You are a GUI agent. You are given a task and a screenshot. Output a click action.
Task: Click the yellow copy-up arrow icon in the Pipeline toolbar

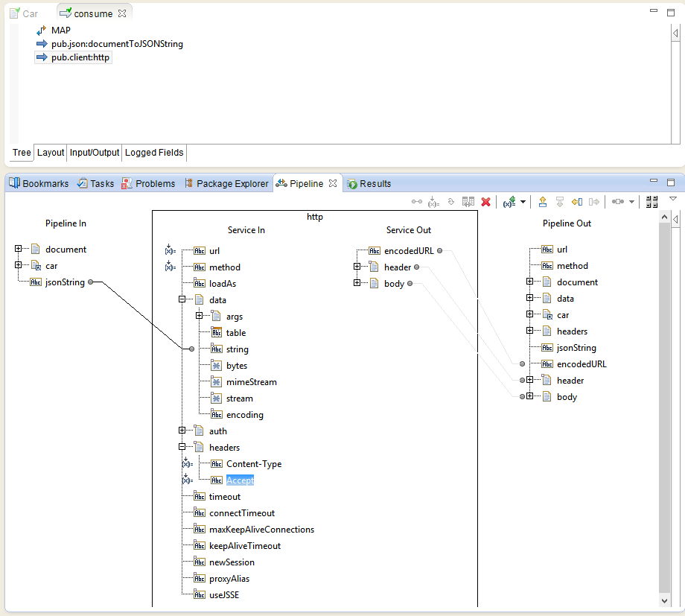[543, 202]
